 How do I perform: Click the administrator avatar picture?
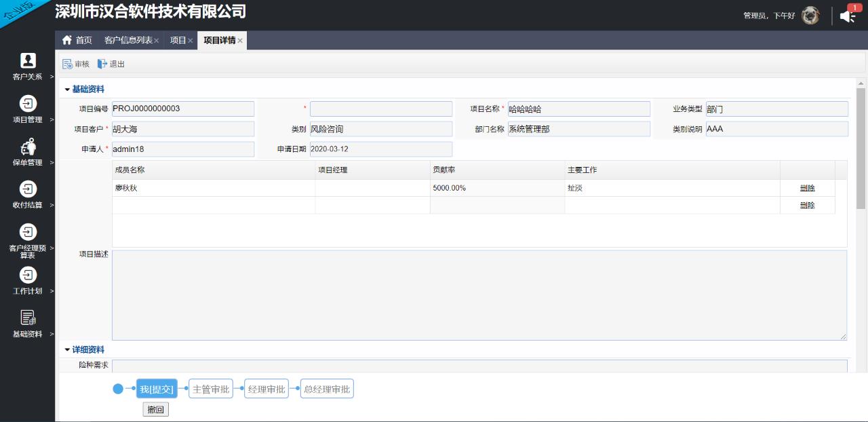pos(810,15)
